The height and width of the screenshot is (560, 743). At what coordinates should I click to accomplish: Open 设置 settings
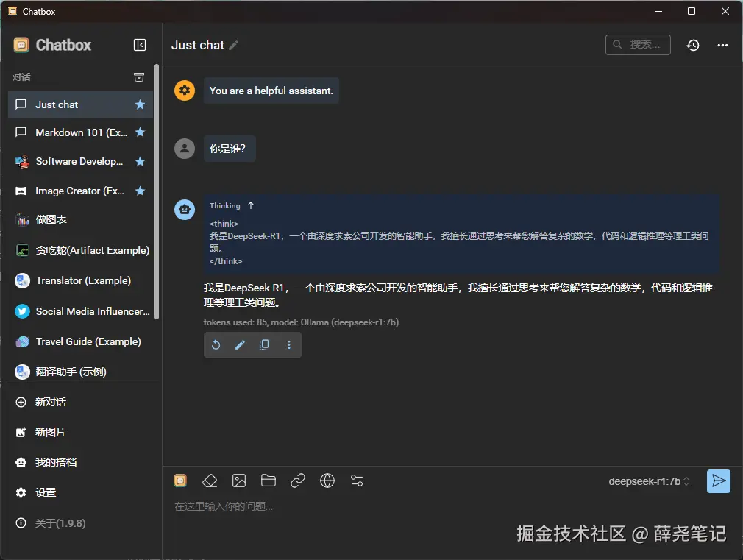click(x=81, y=492)
